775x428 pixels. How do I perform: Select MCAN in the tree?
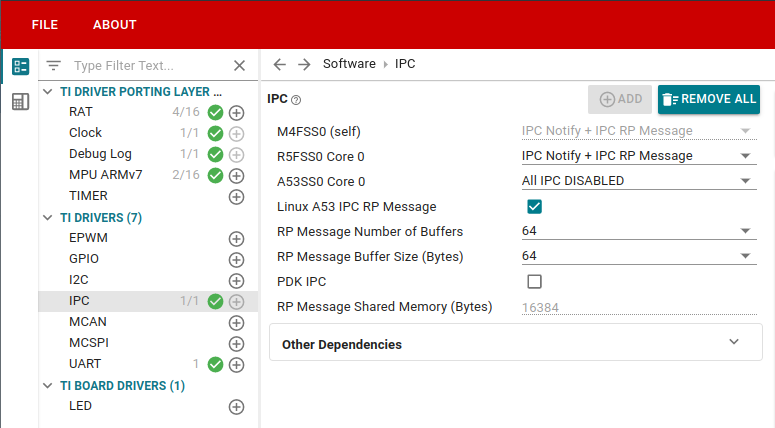tap(88, 322)
